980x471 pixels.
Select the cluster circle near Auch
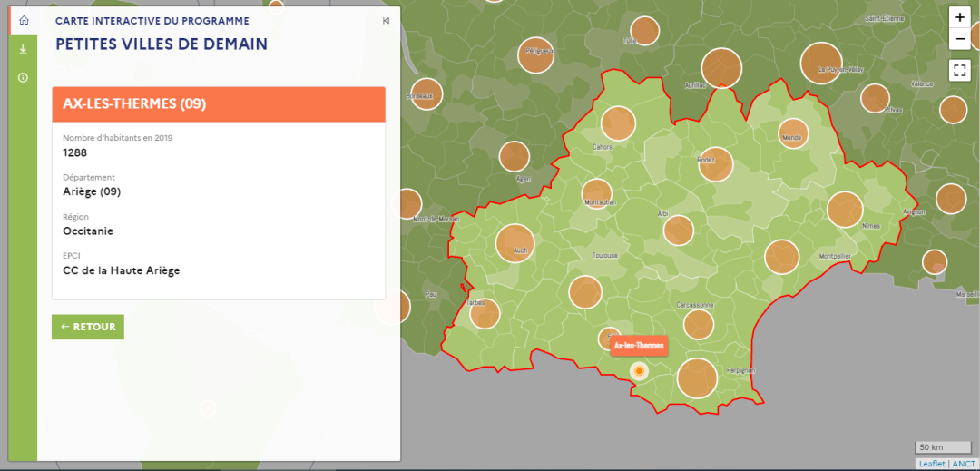[x=515, y=243]
